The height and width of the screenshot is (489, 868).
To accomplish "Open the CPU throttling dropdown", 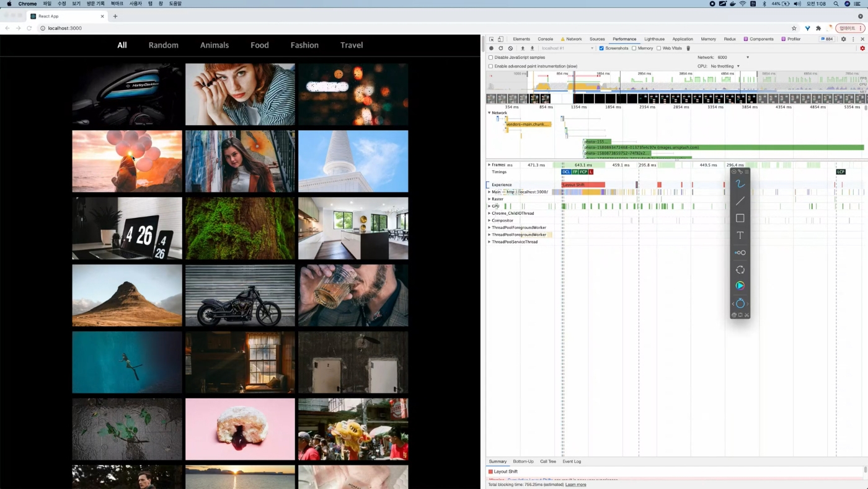I will 725,66.
